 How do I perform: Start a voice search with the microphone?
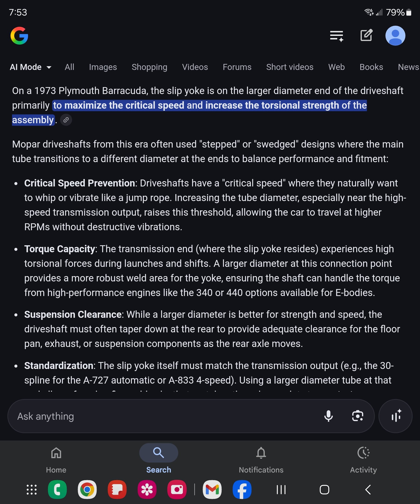coord(329,416)
